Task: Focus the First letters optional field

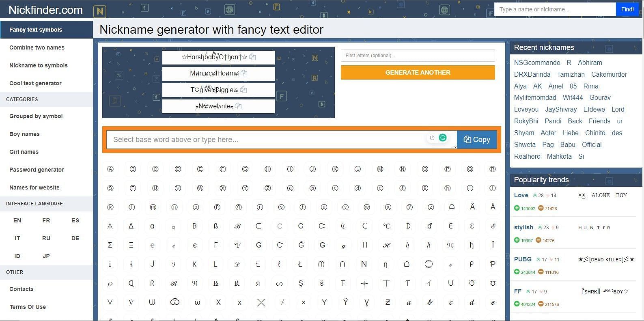Action: click(x=418, y=56)
